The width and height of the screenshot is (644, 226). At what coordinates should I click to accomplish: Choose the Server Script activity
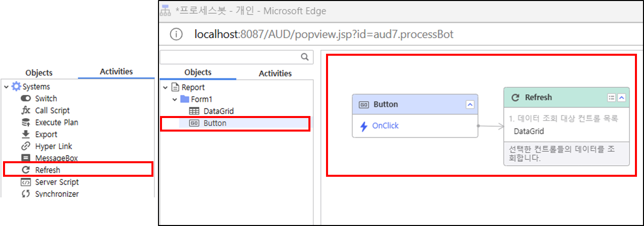[x=56, y=182]
